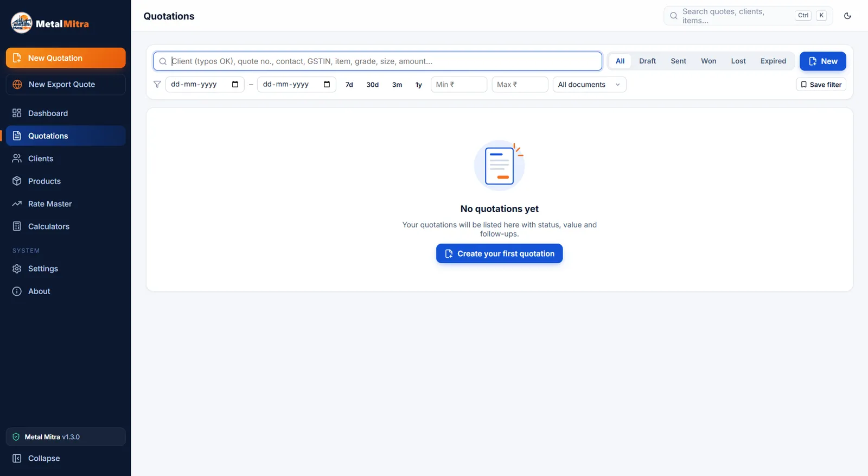868x476 pixels.
Task: Click the magnifier icon in global search
Action: point(674,16)
